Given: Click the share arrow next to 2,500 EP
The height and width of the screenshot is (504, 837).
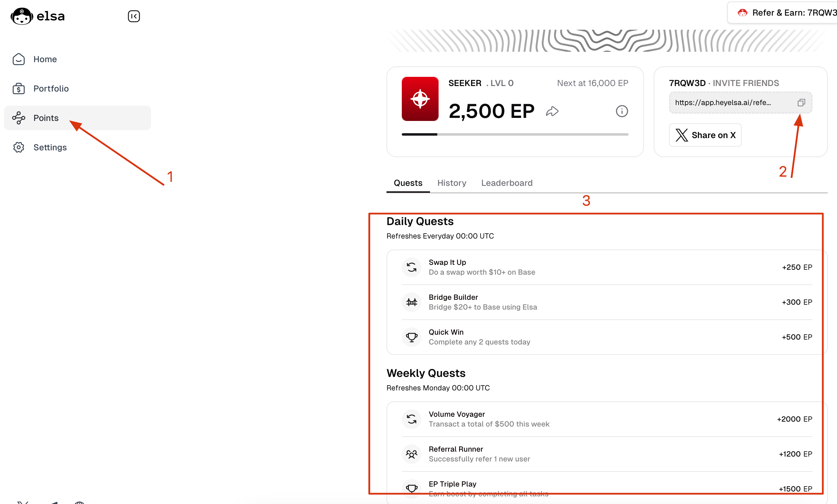Looking at the screenshot, I should click(x=552, y=111).
